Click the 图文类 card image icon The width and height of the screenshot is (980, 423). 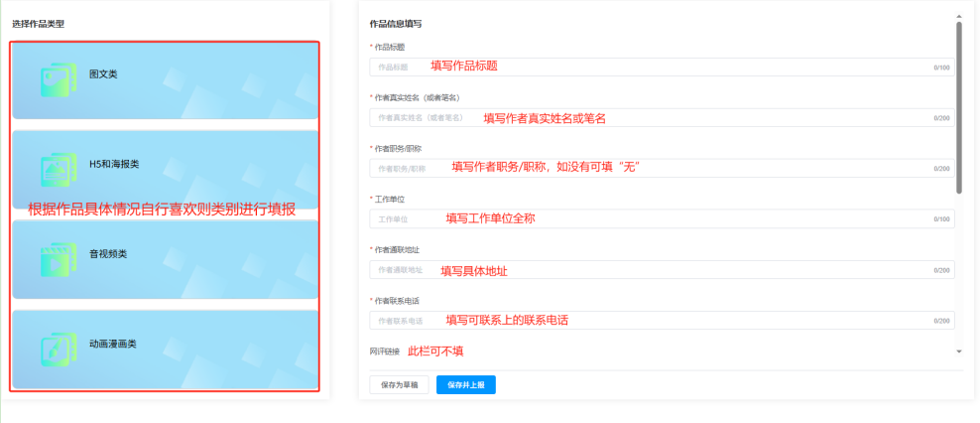tap(59, 78)
